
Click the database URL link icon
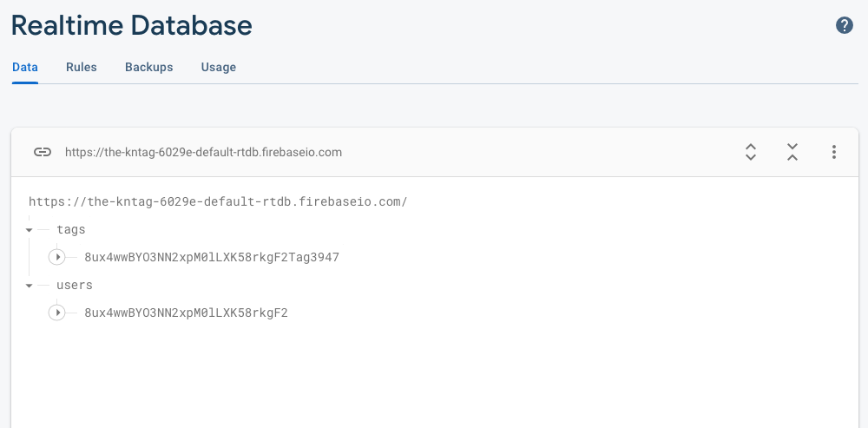[43, 152]
